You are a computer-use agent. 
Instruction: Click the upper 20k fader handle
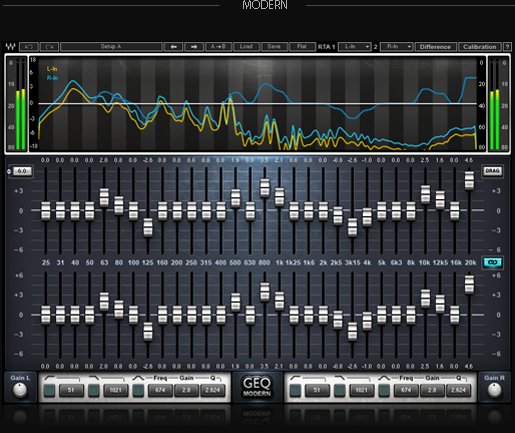coord(469,181)
